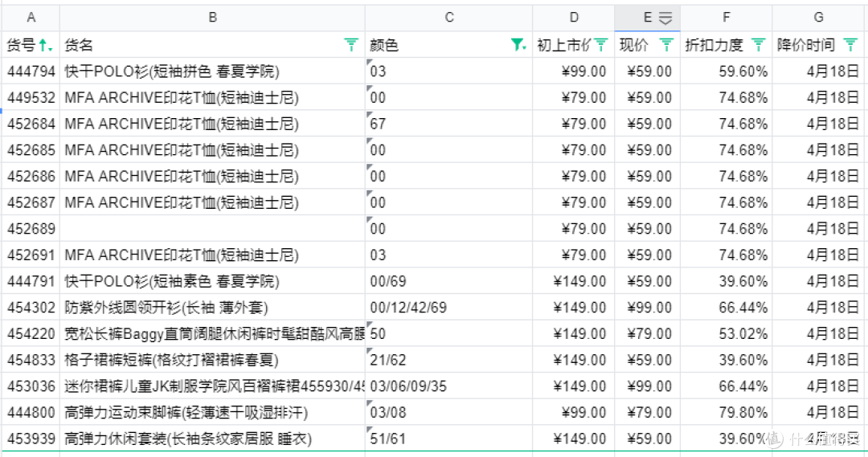Select cell with item number 452687
Image resolution: width=868 pixels, height=457 pixels.
pyautogui.click(x=31, y=203)
